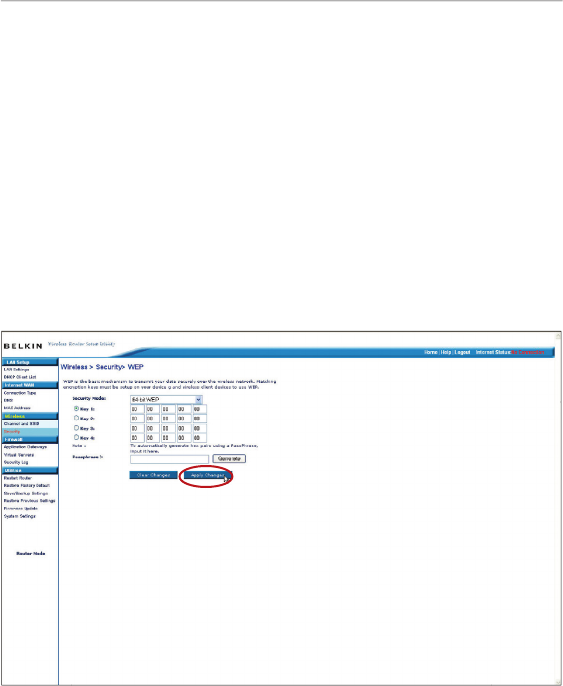Select the Key 2 radio button
Screen dimensions: 563x686
click(77, 418)
